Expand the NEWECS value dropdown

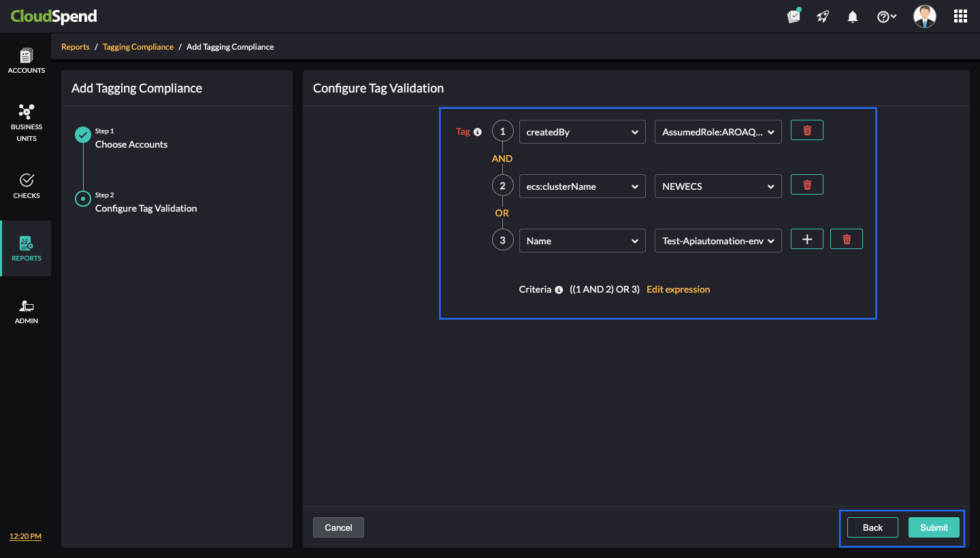coord(717,186)
